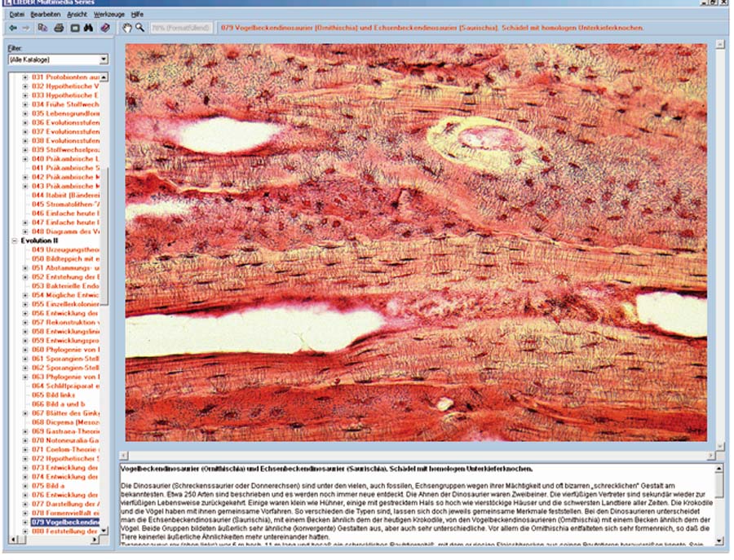Open the Werkzeuge menu

pyautogui.click(x=109, y=15)
